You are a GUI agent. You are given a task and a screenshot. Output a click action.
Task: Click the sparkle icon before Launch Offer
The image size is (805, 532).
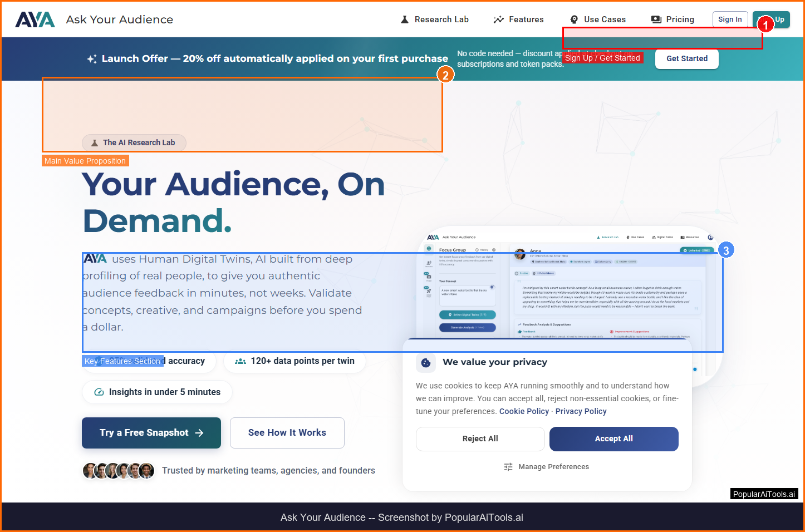tap(92, 59)
